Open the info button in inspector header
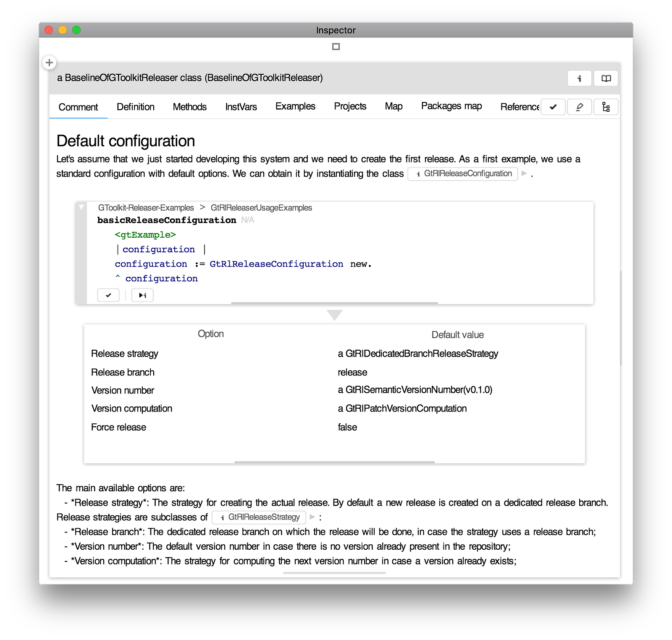The width and height of the screenshot is (672, 640). [x=579, y=78]
